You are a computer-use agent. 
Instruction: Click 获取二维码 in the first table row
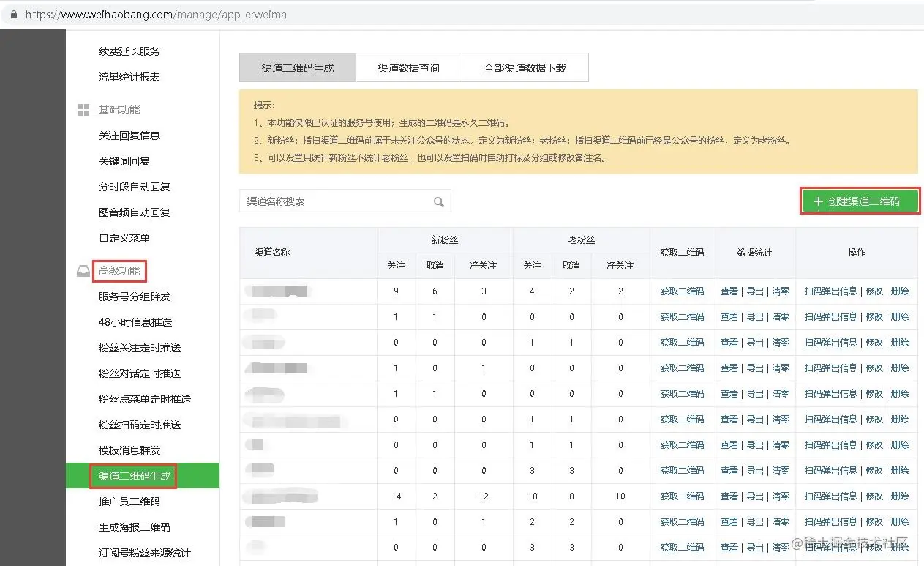(x=682, y=291)
